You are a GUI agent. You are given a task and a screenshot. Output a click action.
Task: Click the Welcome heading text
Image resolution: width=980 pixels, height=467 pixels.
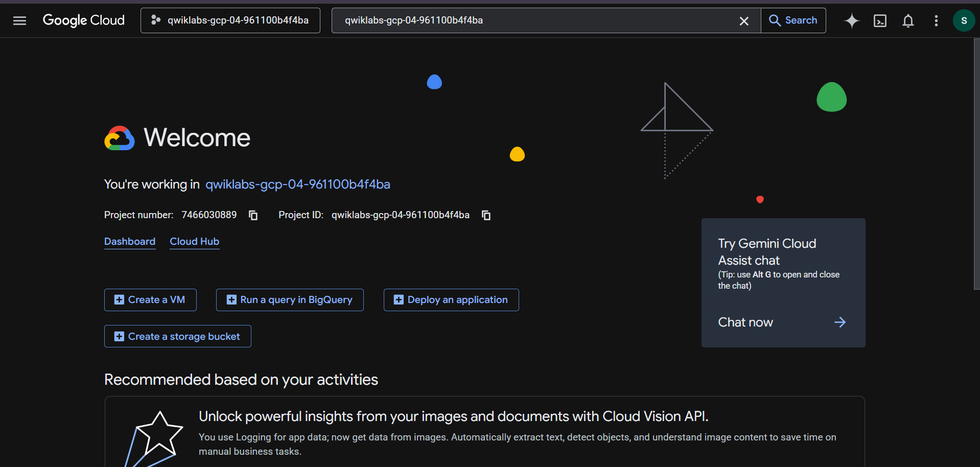tap(197, 138)
